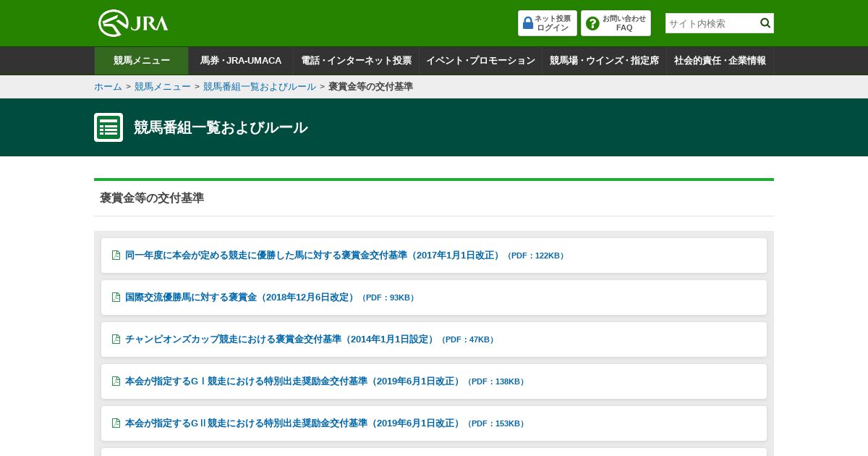Select the 競馬メニュー navigation tab
The image size is (868, 456).
click(141, 61)
